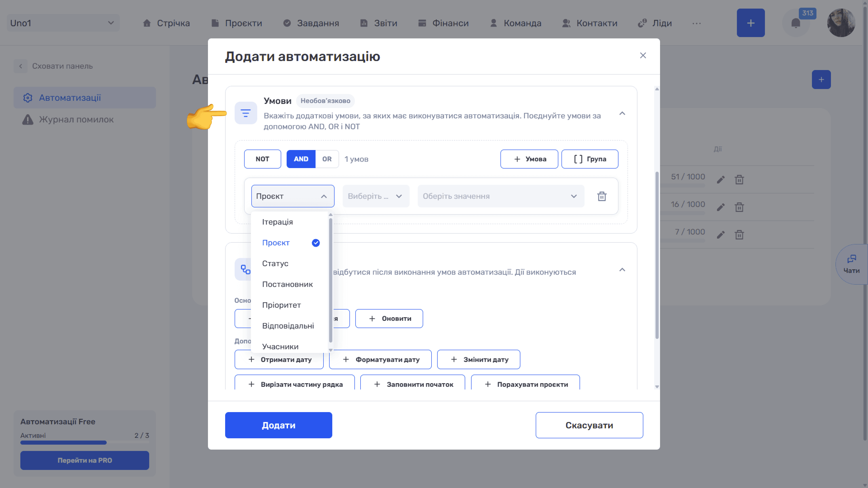The height and width of the screenshot is (488, 868).
Task: Toggle the NOT operator
Action: pyautogui.click(x=262, y=159)
